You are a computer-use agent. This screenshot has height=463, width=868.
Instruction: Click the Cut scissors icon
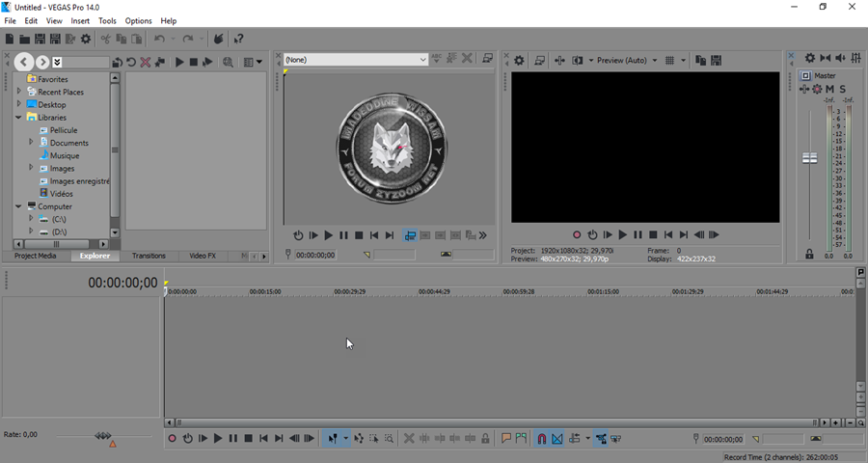[x=106, y=39]
